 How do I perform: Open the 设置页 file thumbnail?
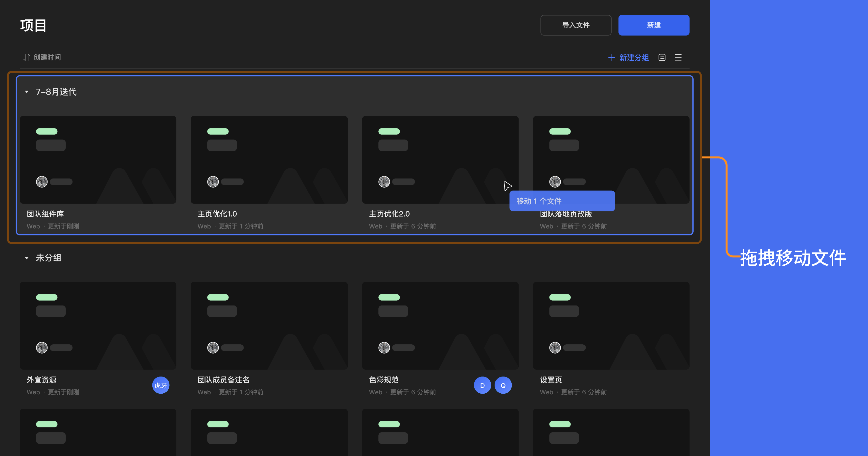pos(611,326)
